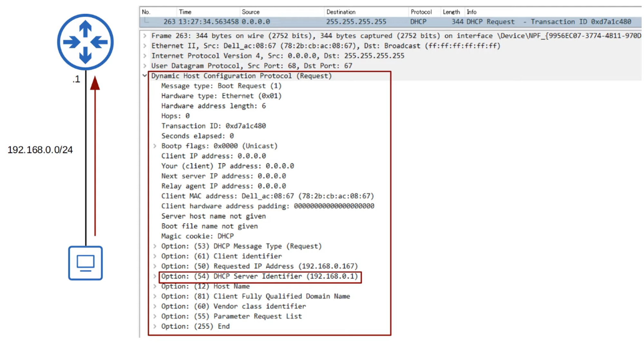Image resolution: width=644 pixels, height=343 pixels.
Task: Collapse Dynamic Host Configuration Protocol section
Action: click(x=145, y=76)
